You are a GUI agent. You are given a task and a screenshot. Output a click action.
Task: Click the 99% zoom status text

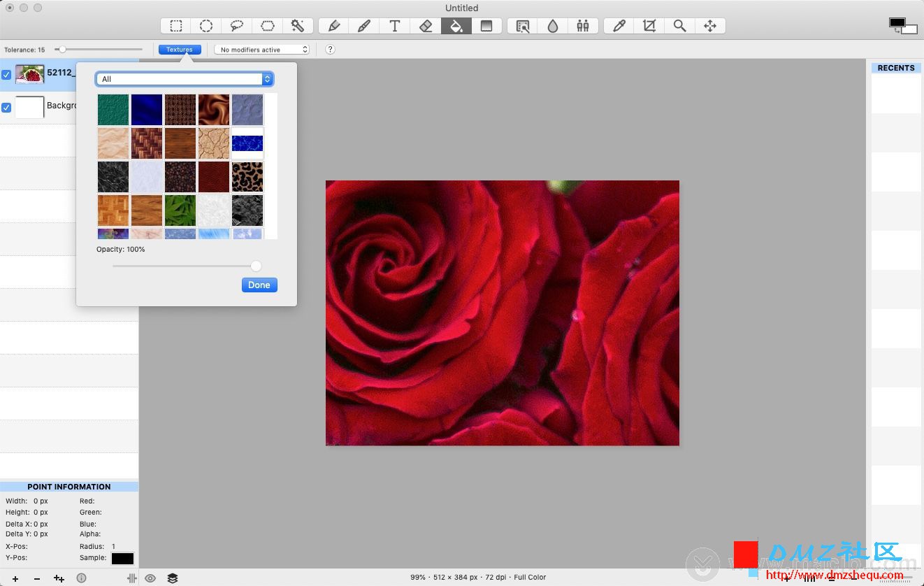418,578
